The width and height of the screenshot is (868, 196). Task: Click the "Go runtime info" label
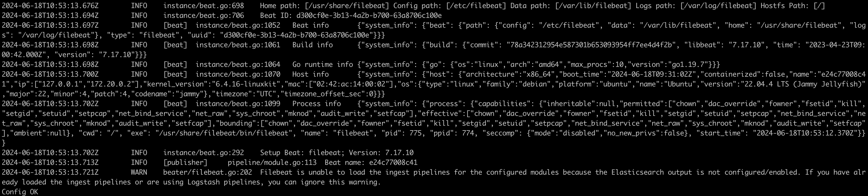tap(322, 64)
